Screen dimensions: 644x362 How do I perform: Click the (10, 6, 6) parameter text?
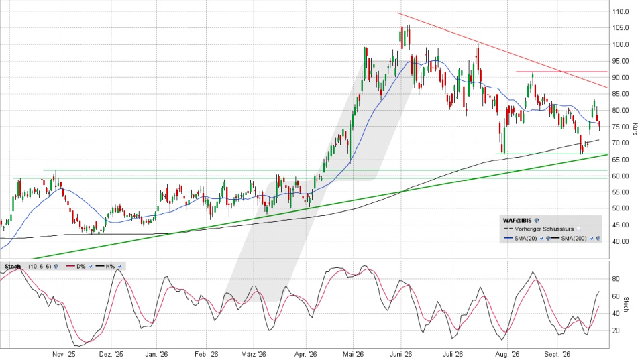pyautogui.click(x=40, y=267)
